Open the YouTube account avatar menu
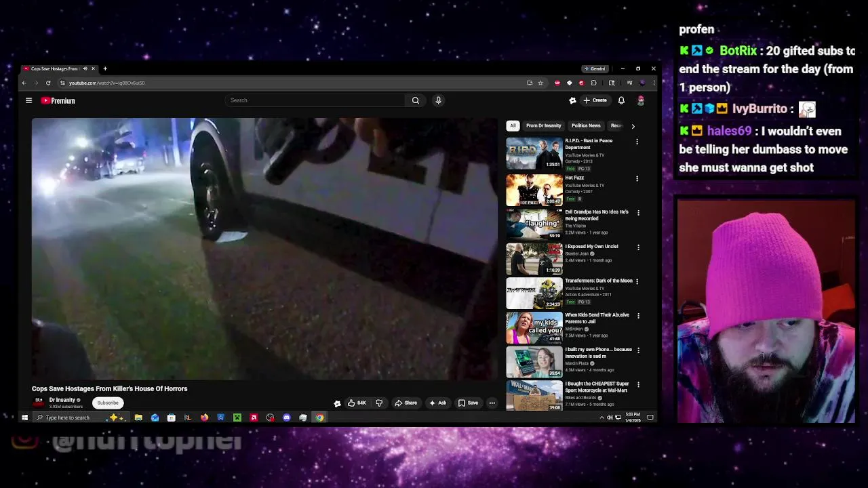The height and width of the screenshot is (488, 868). pyautogui.click(x=641, y=100)
